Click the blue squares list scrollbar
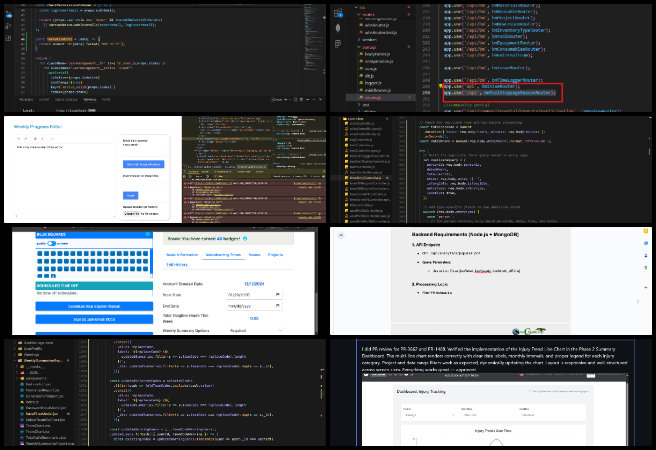The width and height of the screenshot is (656, 450). pos(151,263)
